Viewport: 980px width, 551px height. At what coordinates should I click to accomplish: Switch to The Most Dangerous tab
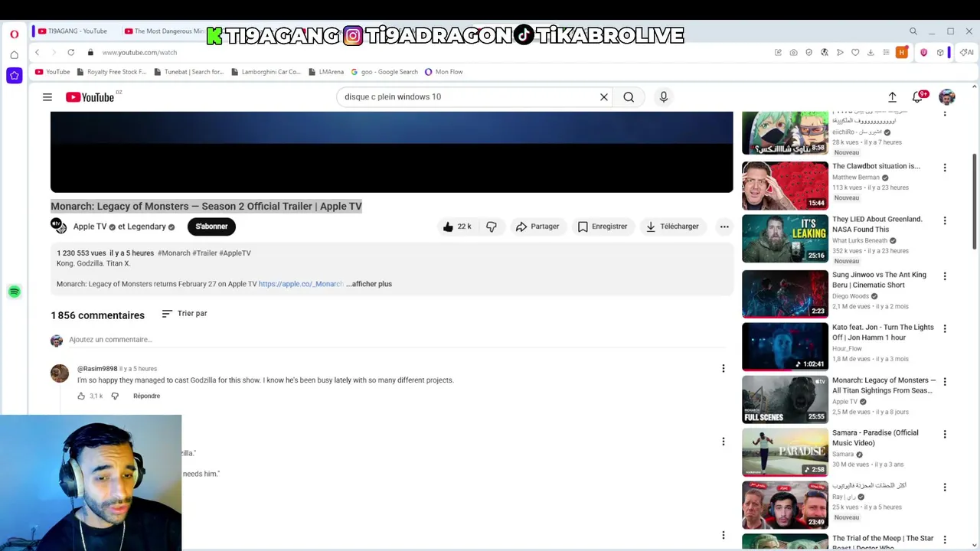tap(164, 31)
